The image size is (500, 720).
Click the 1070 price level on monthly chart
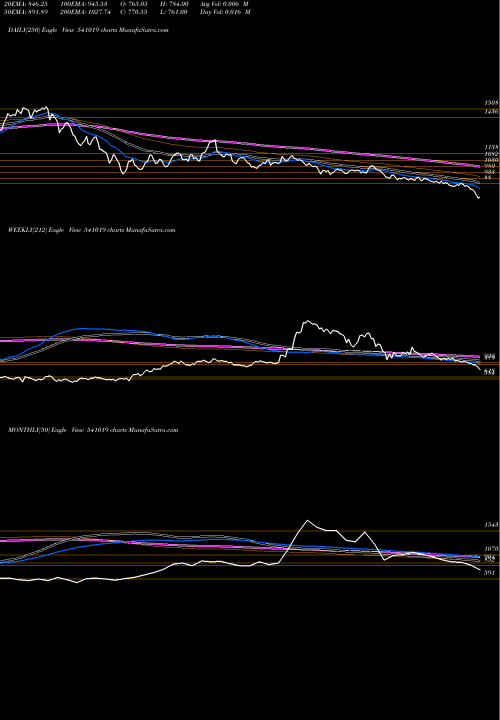491,549
